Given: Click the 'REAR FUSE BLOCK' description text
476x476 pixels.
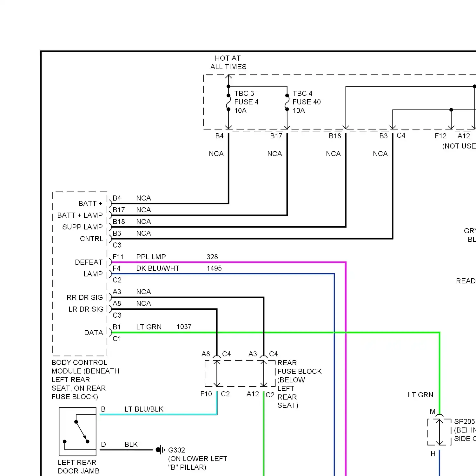Looking at the screenshot, I should [x=300, y=384].
